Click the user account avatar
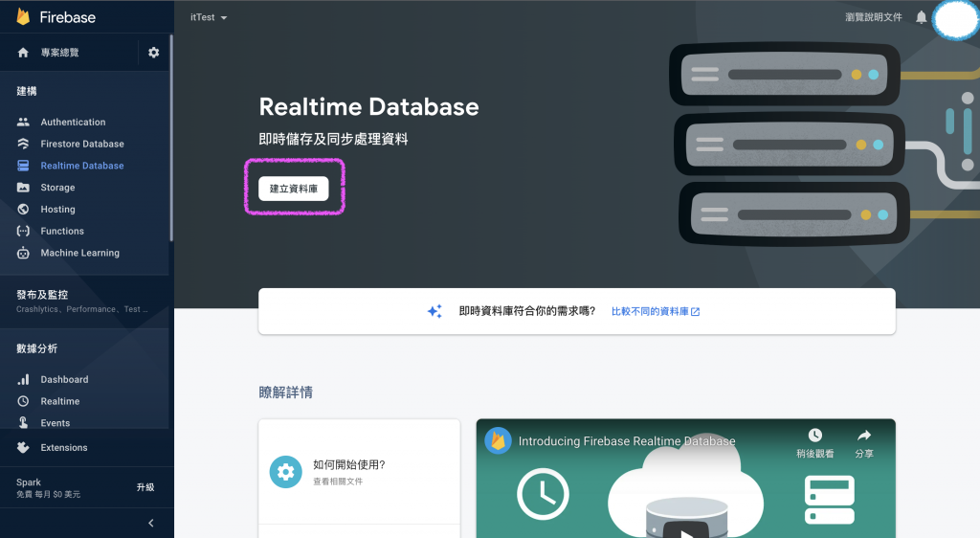Screen dimensions: 980x538 955,19
